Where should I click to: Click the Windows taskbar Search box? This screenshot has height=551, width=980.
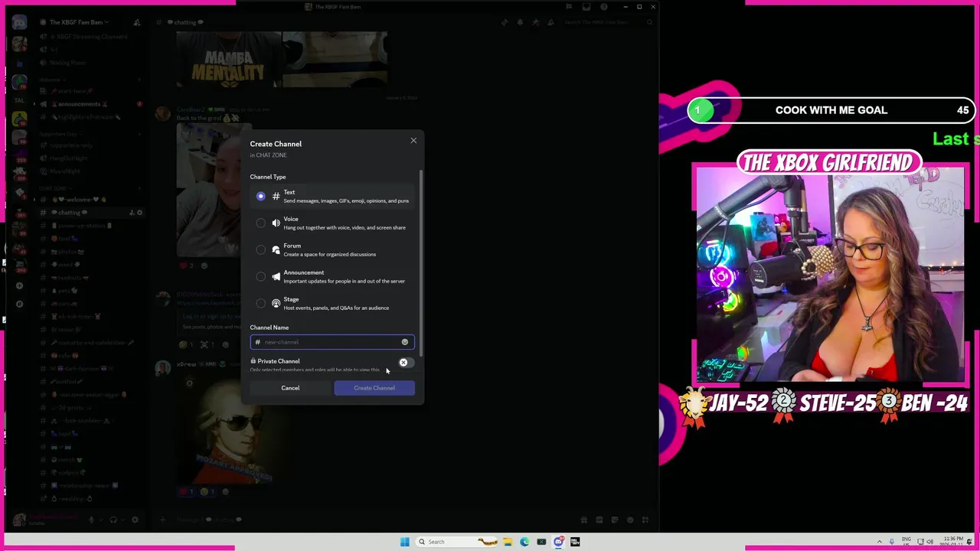pyautogui.click(x=457, y=542)
